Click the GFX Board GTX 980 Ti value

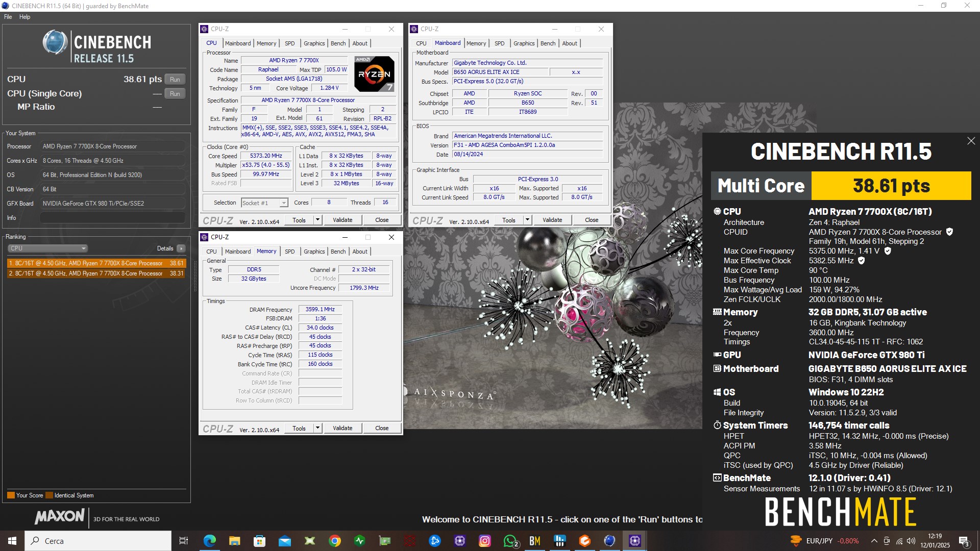pos(112,204)
